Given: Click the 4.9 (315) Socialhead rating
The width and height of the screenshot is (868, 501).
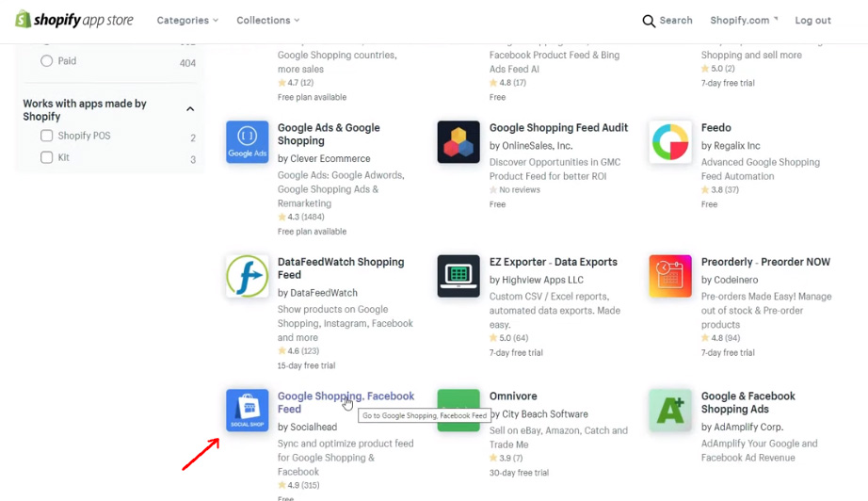Looking at the screenshot, I should click(298, 486).
